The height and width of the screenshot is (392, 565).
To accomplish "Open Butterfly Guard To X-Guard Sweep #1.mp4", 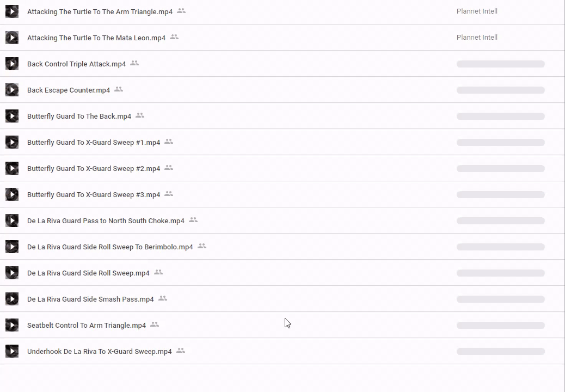I will tap(94, 143).
